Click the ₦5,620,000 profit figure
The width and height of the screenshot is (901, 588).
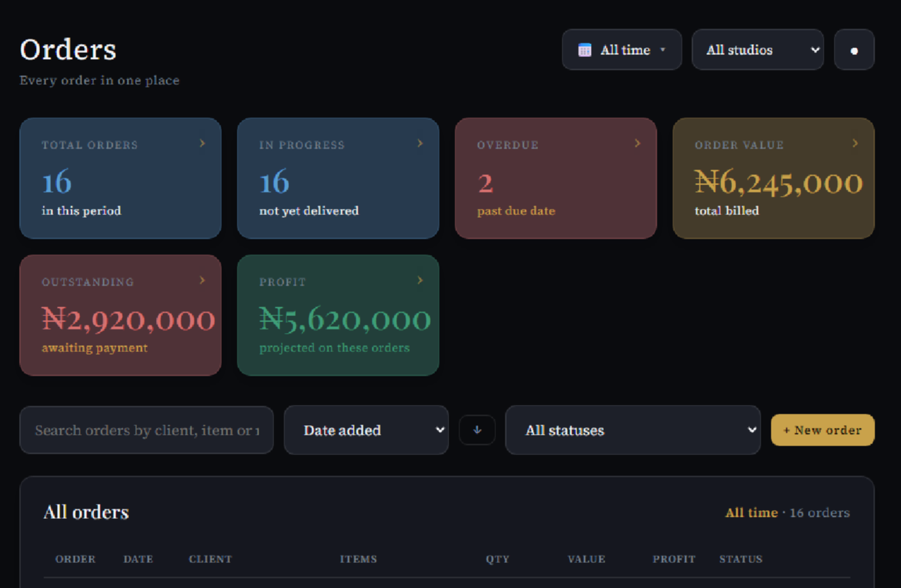(345, 319)
